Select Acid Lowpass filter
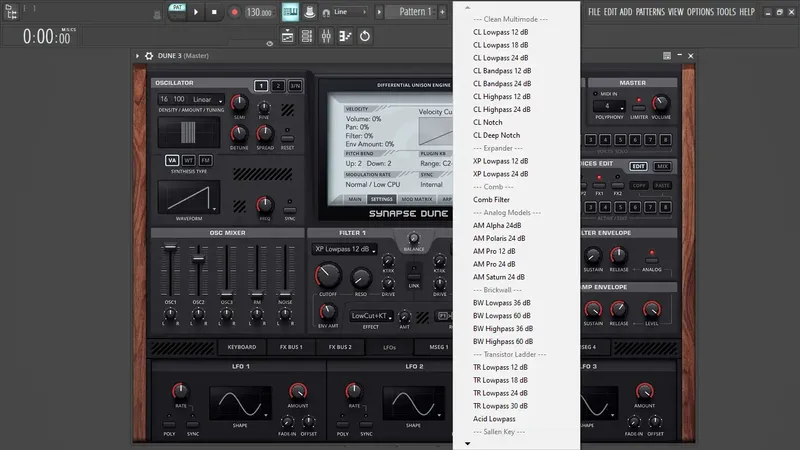 pyautogui.click(x=494, y=419)
